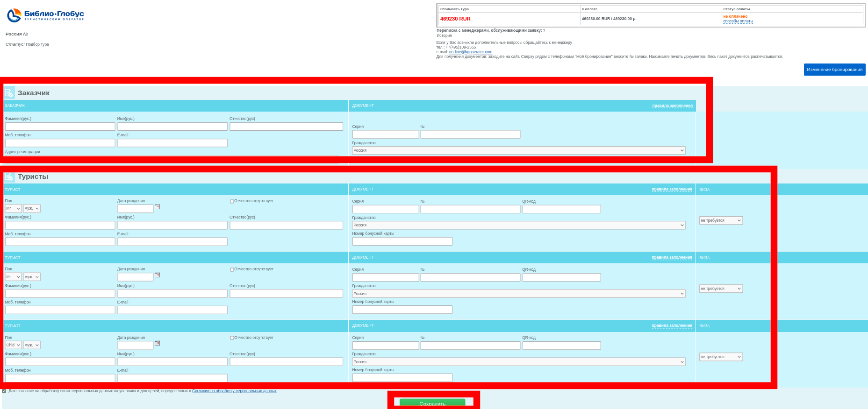Screen dimensions: 868x409
Task: Check first tourist's 'Отчество отсутствует' box
Action: coord(232,201)
